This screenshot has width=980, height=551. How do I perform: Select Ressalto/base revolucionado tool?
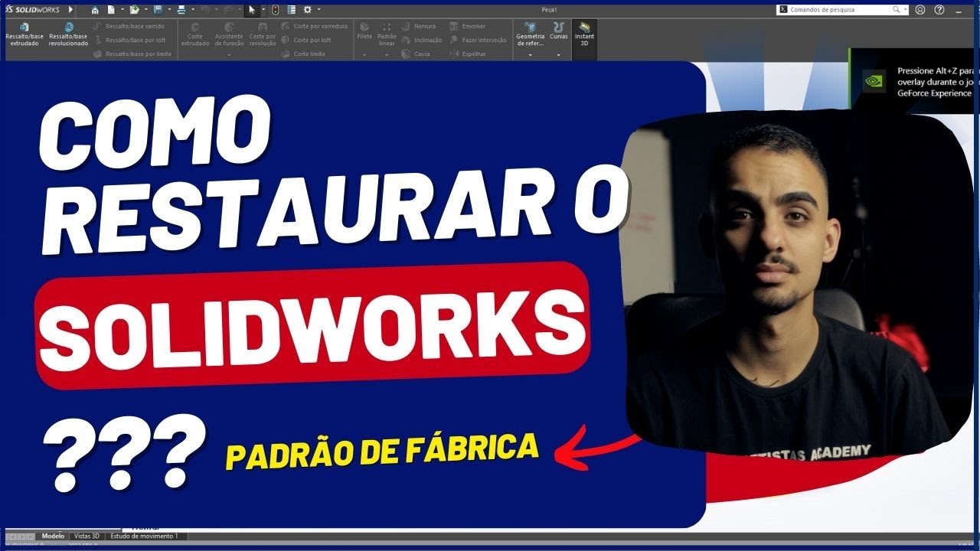(68, 35)
